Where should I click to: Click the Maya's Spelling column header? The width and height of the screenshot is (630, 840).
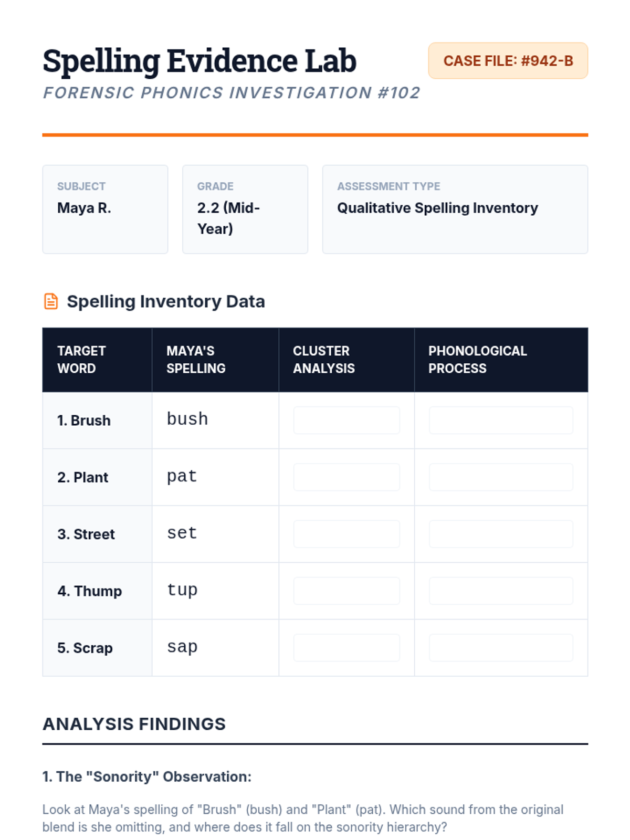click(x=215, y=360)
